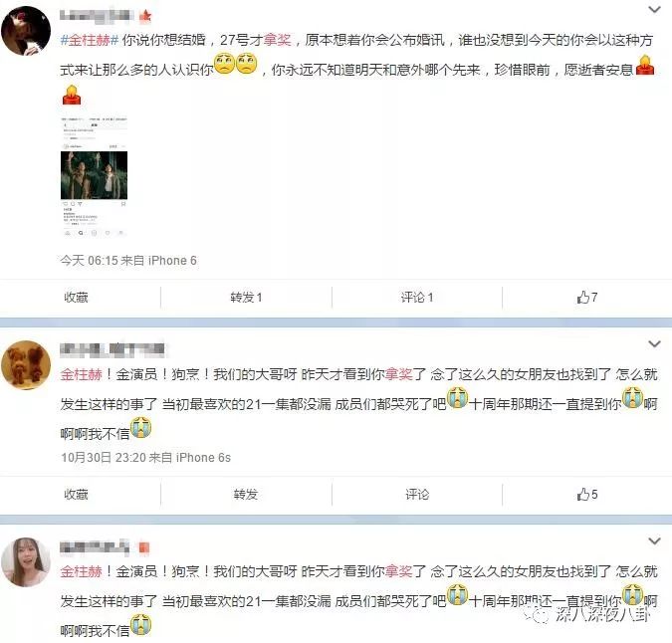Like the second post with 5 likes
Viewport: 672px width, 643px height.
(x=586, y=494)
